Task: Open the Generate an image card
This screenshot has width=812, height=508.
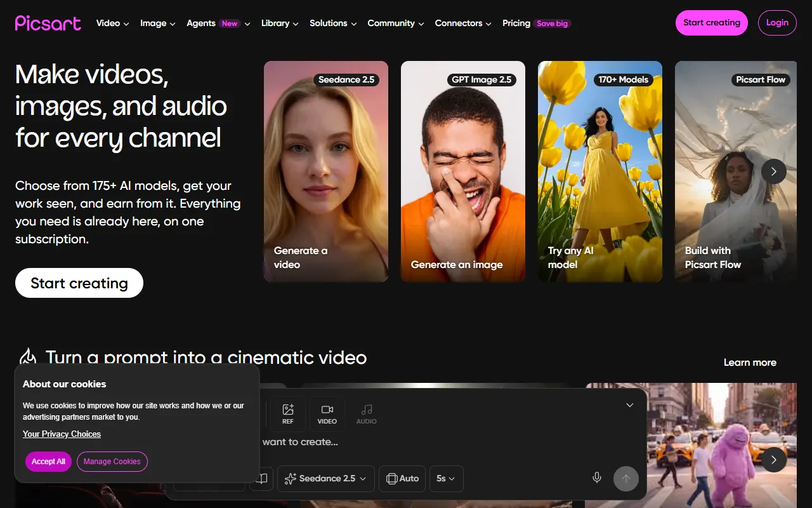Action: click(463, 171)
